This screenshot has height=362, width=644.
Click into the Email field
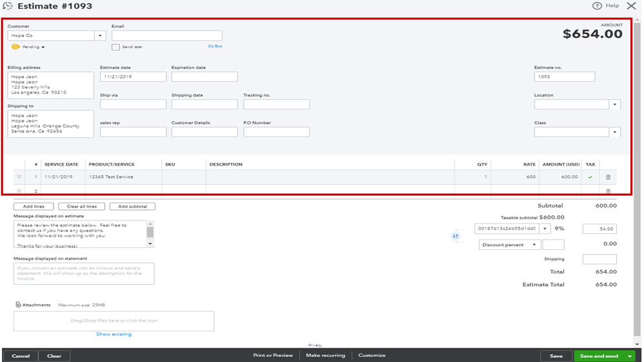pyautogui.click(x=167, y=35)
